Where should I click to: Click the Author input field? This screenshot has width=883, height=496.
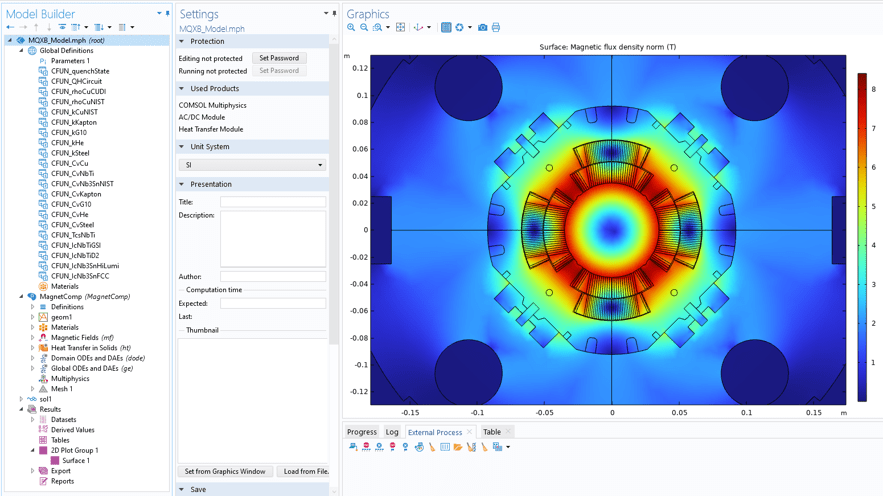pyautogui.click(x=273, y=276)
